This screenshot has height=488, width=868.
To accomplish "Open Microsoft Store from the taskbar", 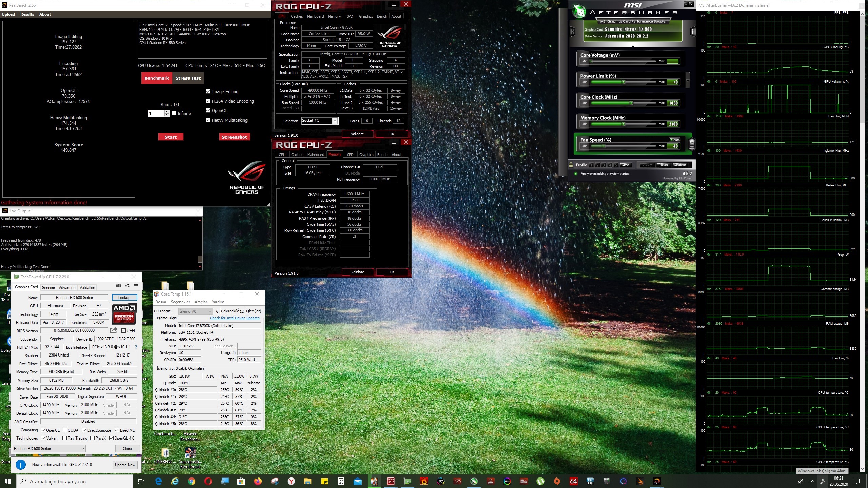I will [x=241, y=481].
